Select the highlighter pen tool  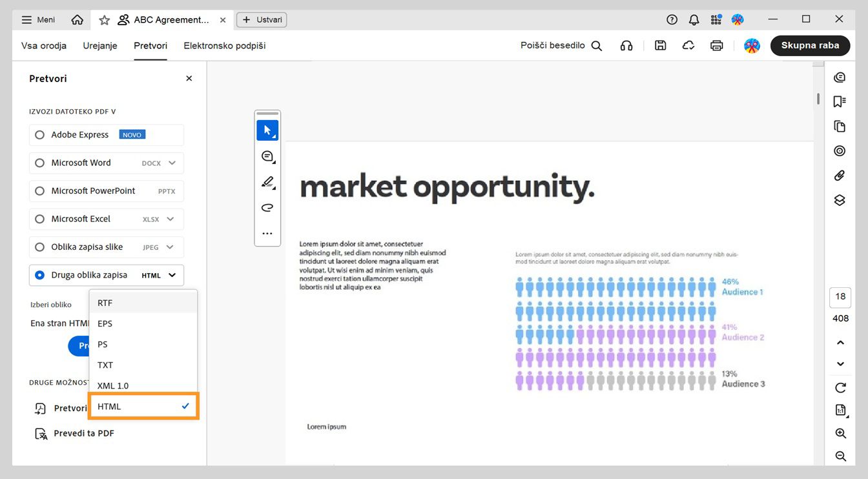coord(267,182)
